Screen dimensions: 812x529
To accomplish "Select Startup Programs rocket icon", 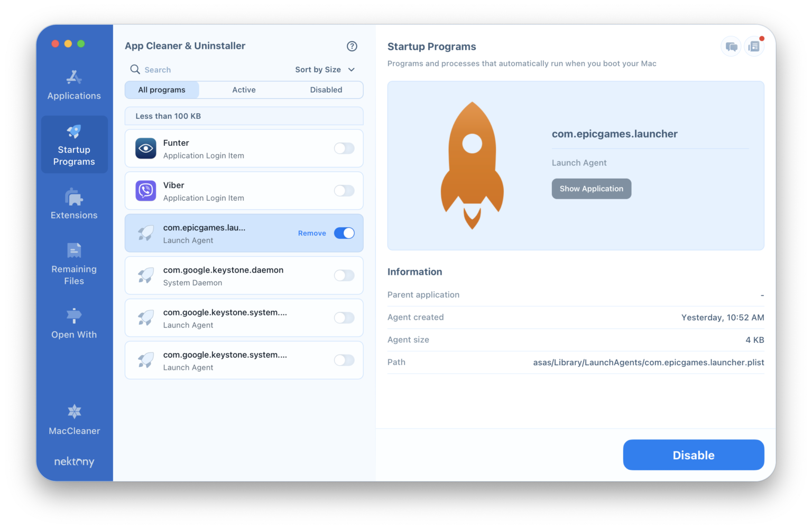I will click(74, 132).
